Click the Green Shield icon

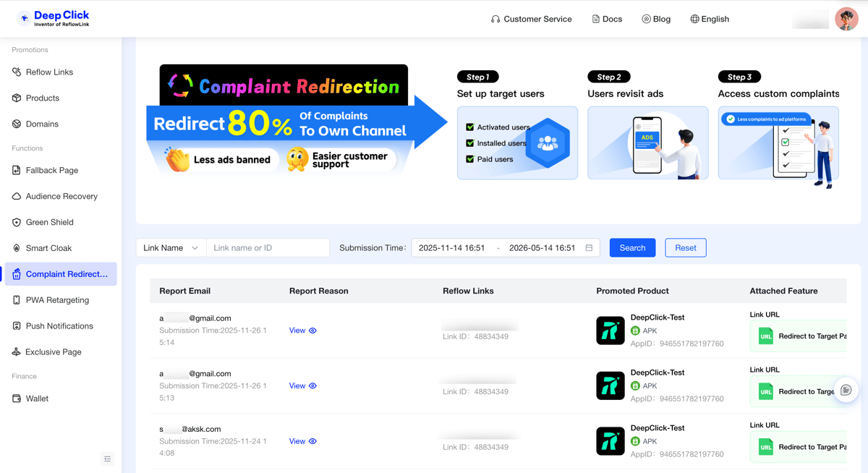pos(17,223)
